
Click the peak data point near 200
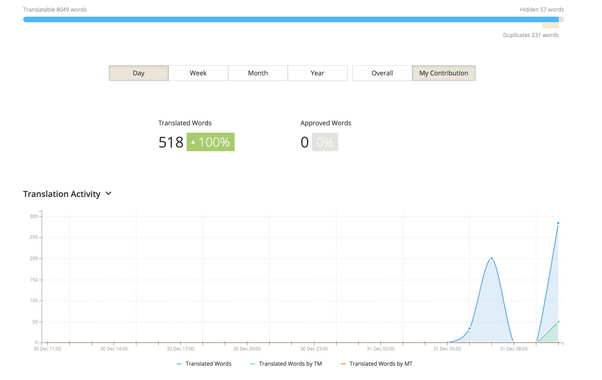pyautogui.click(x=491, y=258)
